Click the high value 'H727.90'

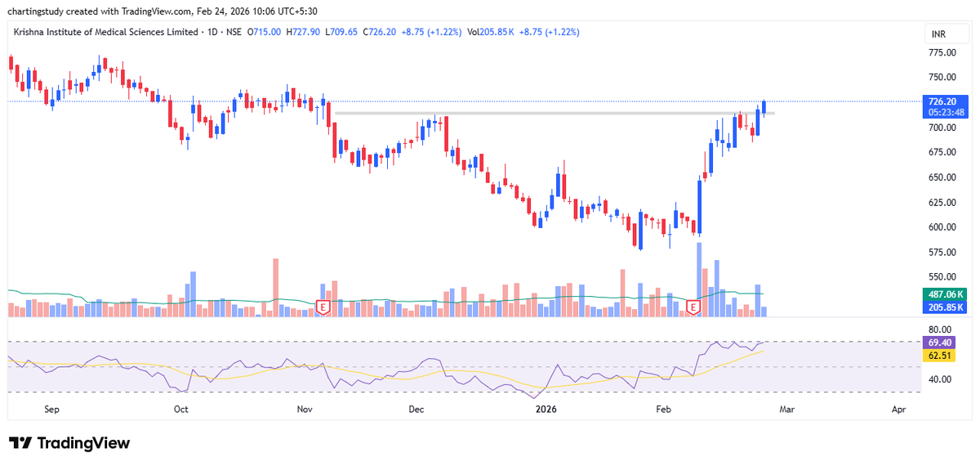304,32
